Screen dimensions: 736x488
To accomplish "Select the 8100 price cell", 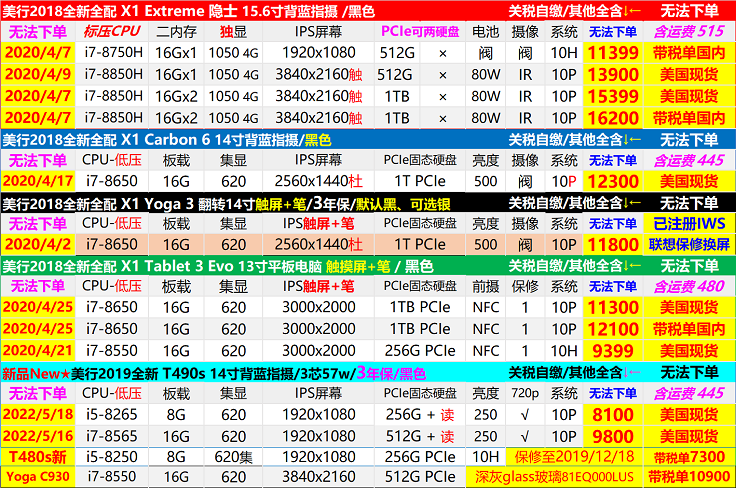I will click(x=612, y=415).
